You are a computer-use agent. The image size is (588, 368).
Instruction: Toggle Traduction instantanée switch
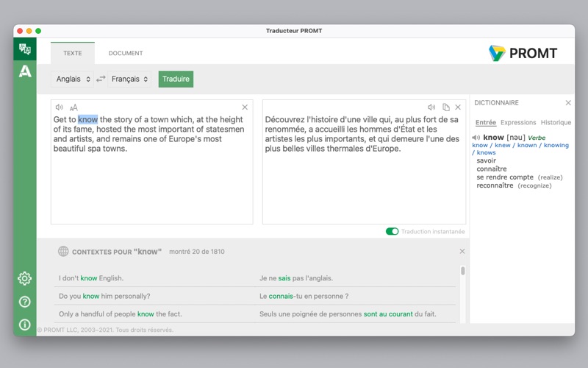coord(392,231)
